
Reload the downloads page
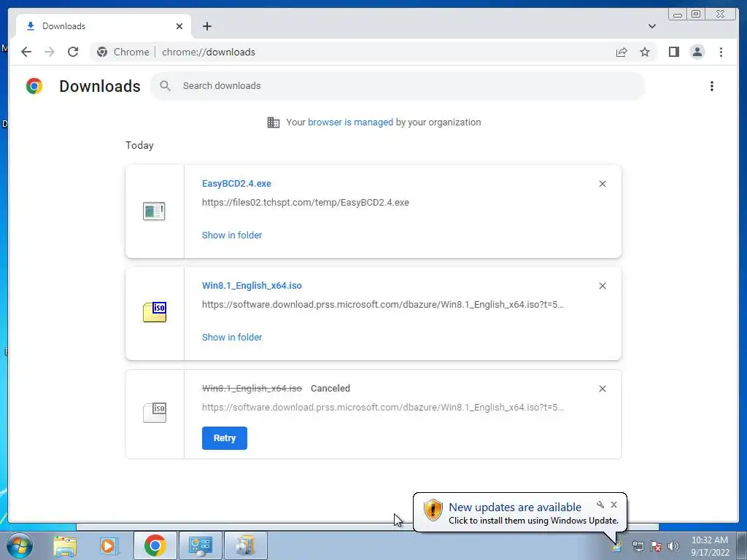pos(73,52)
